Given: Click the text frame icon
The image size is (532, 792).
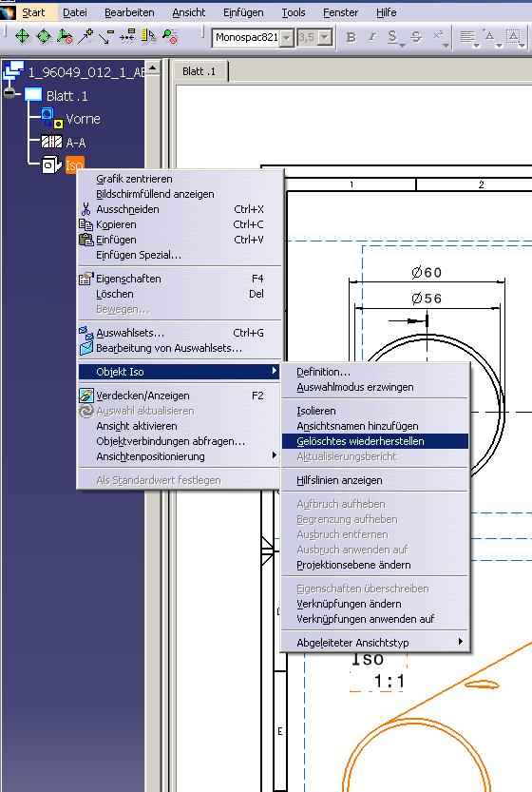Looking at the screenshot, I should pyautogui.click(x=514, y=37).
